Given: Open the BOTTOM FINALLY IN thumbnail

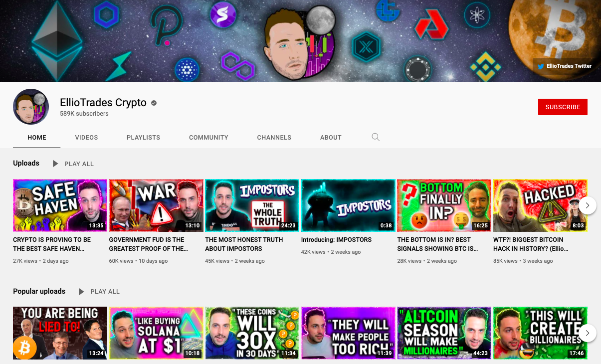Looking at the screenshot, I should click(444, 205).
